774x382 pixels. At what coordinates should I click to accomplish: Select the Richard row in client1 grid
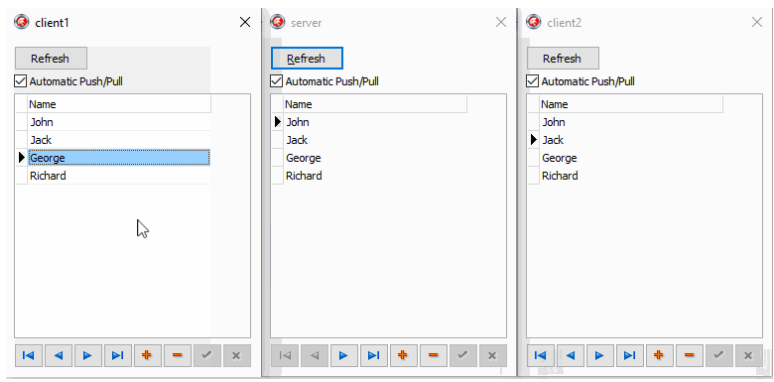click(119, 176)
